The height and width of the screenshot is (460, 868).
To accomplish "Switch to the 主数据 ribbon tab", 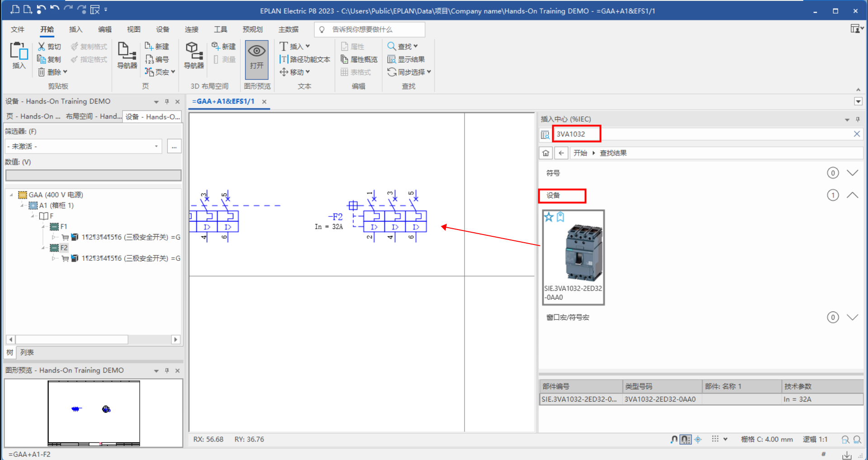I will [x=288, y=29].
